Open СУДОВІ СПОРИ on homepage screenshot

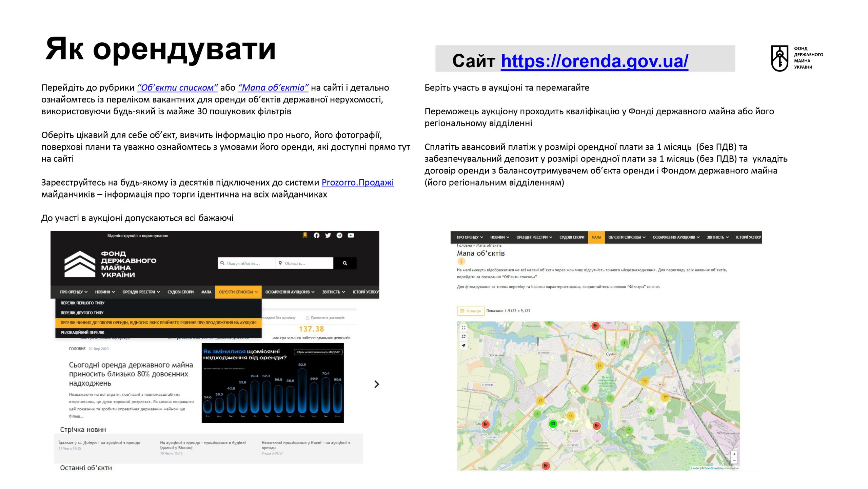[180, 292]
